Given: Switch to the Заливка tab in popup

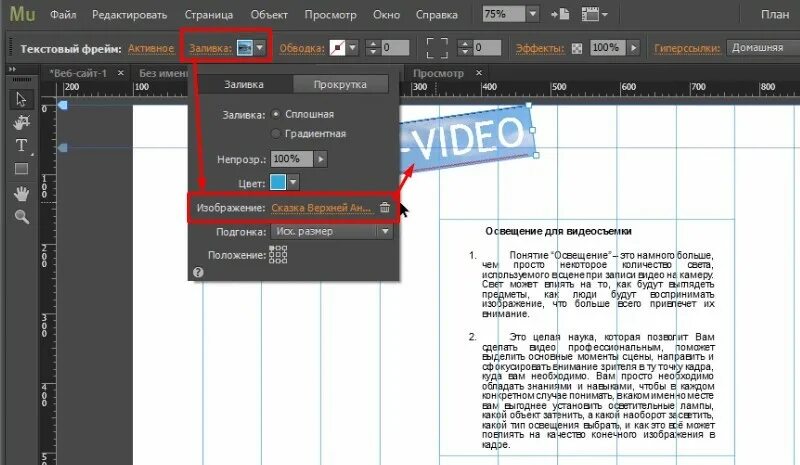Looking at the screenshot, I should (244, 84).
